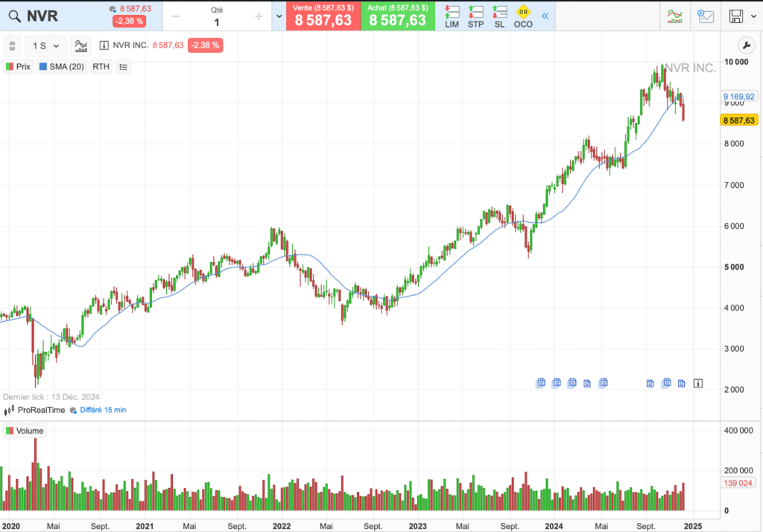
Task: Select the LIM limit order icon
Action: tap(452, 16)
